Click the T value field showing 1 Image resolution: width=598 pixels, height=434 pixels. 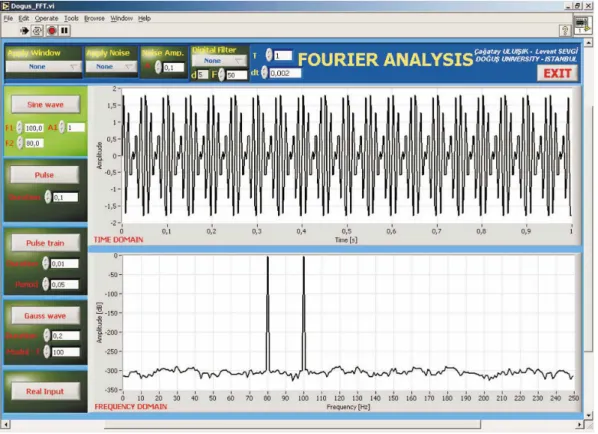coord(283,56)
